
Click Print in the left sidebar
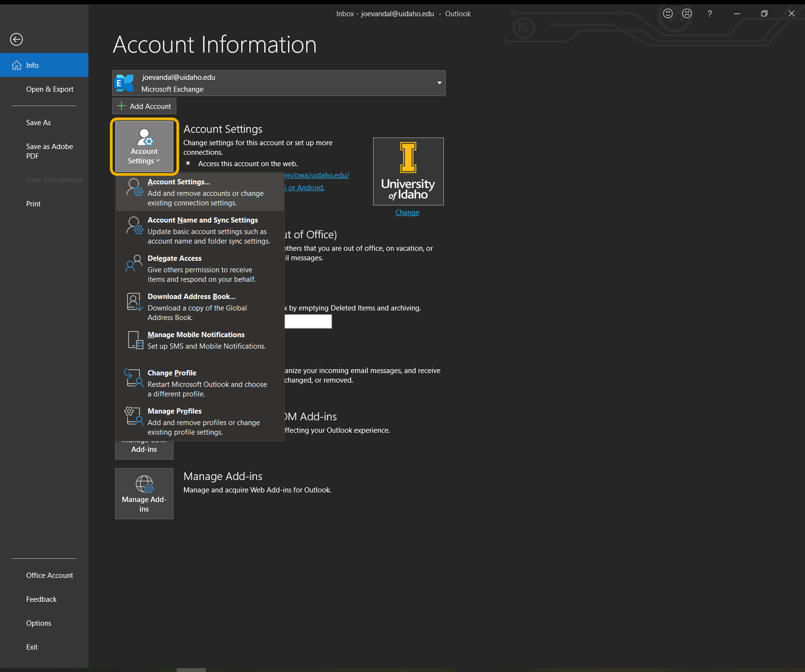33,203
